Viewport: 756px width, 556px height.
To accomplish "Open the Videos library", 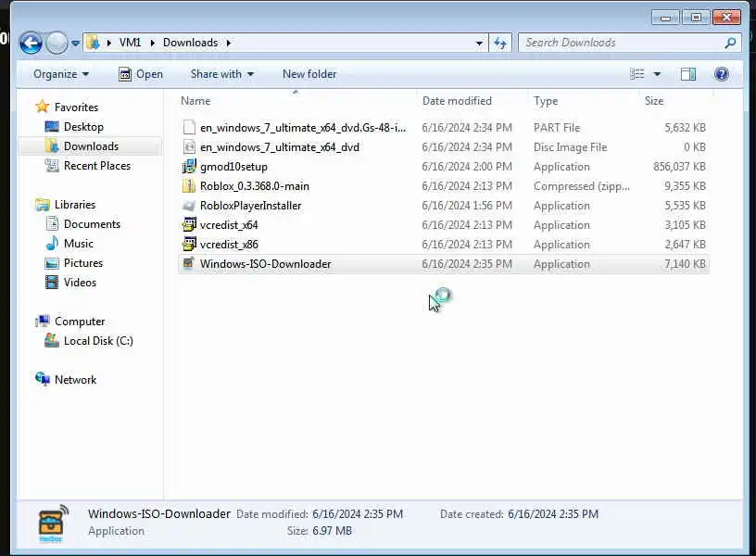I will pos(80,283).
